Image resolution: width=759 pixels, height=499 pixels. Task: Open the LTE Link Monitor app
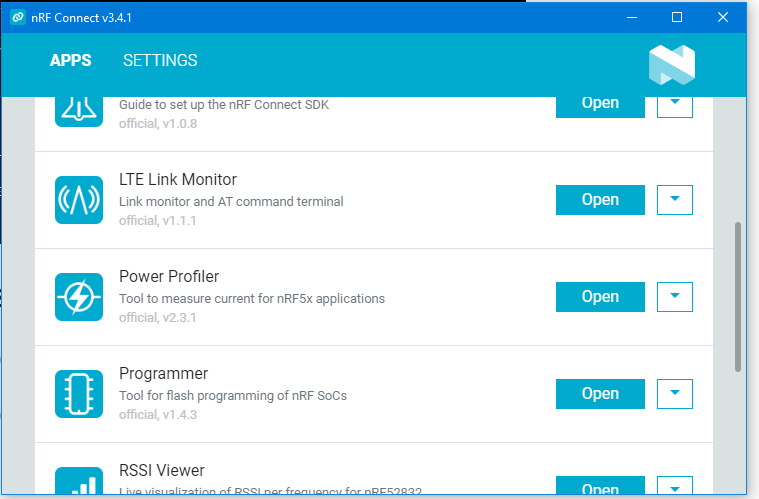point(600,200)
